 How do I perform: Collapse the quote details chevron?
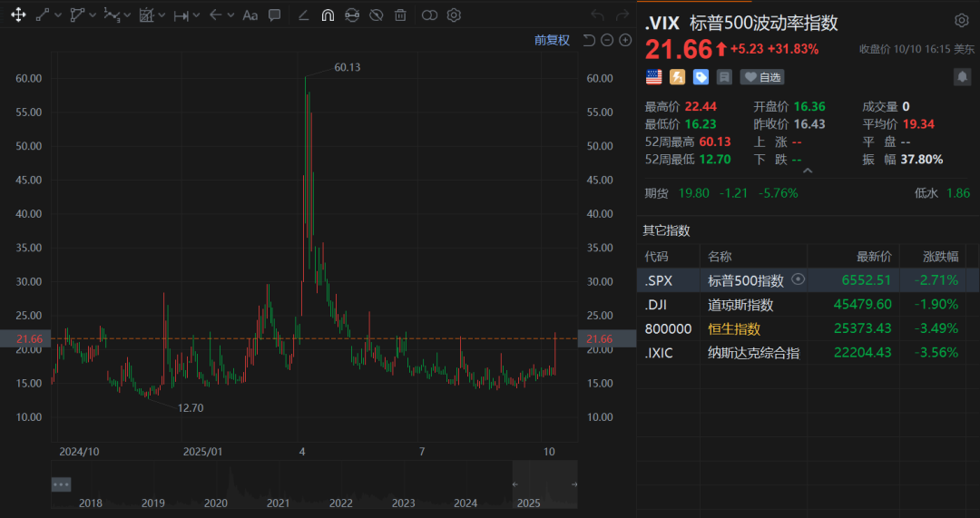tap(808, 170)
